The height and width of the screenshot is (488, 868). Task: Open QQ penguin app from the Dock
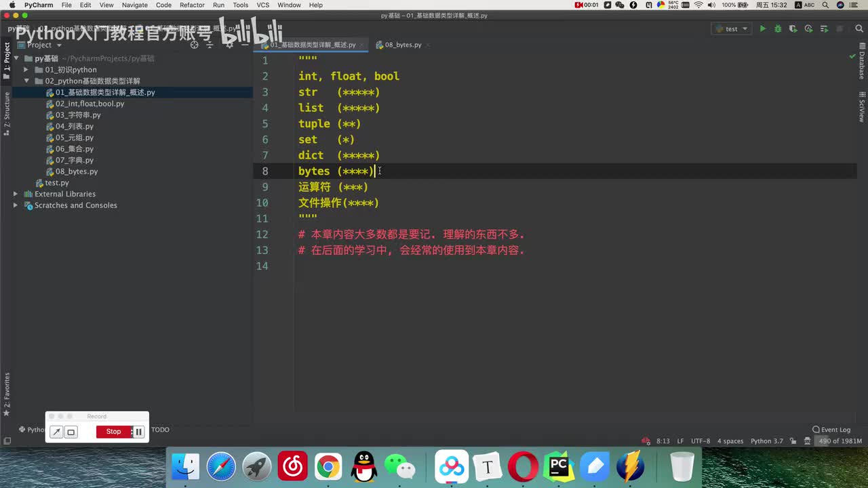pyautogui.click(x=364, y=467)
